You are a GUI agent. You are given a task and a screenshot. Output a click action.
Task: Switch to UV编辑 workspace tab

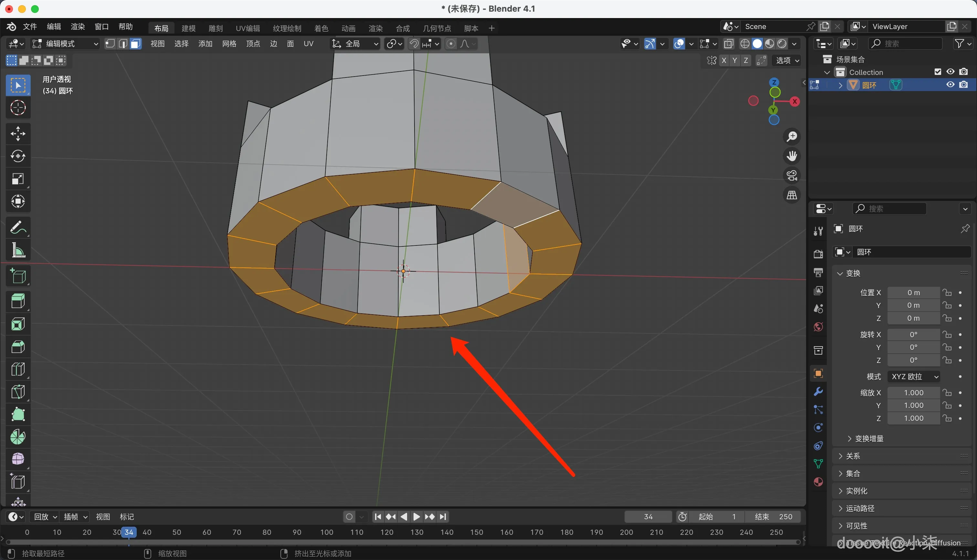point(248,28)
